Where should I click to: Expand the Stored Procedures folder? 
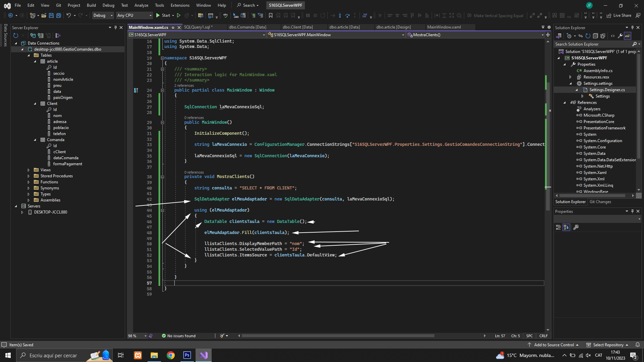pos(29,176)
